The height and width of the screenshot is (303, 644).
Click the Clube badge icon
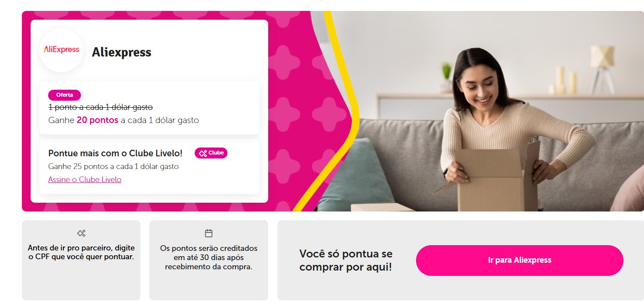pos(211,153)
